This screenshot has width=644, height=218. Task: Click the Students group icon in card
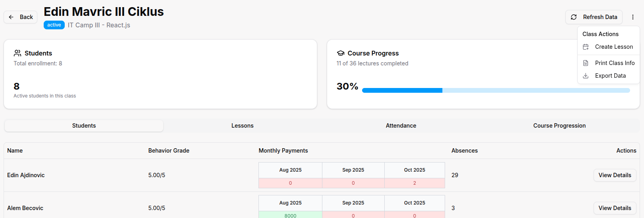(17, 53)
